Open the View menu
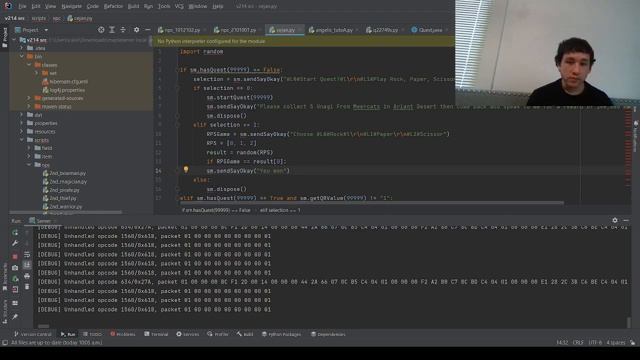Viewport: 640px width, 360px height. (51, 7)
